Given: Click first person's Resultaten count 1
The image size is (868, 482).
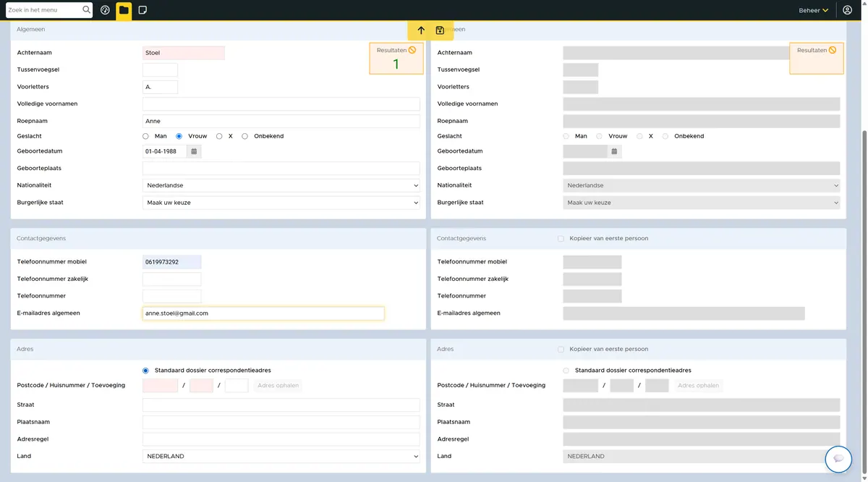Looking at the screenshot, I should point(396,64).
